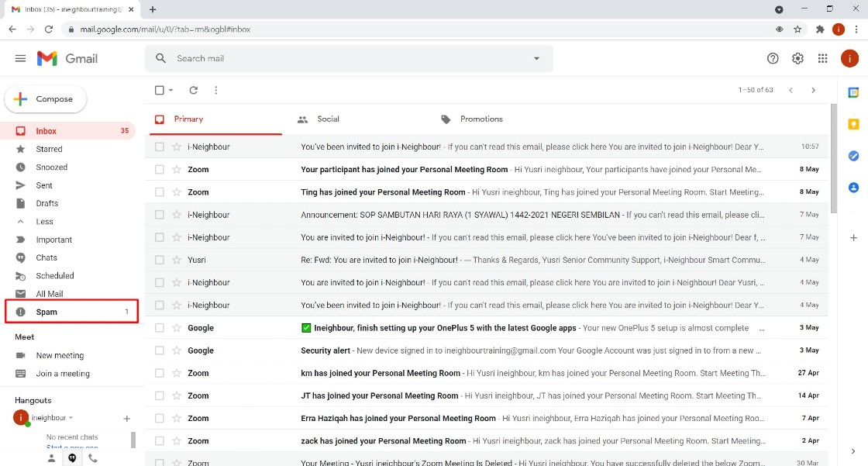Check the Zoom 'Ting has joined' email
The image size is (868, 466).
pyautogui.click(x=160, y=192)
